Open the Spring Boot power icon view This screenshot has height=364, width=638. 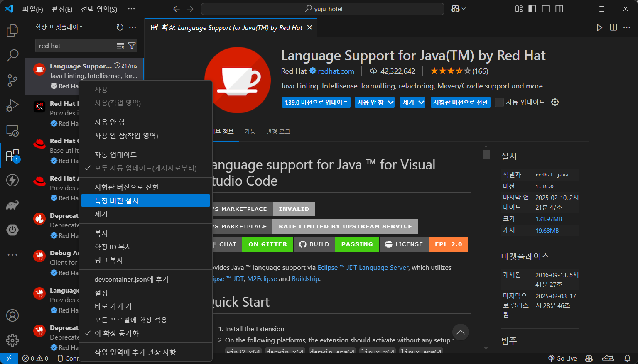pos(12,230)
